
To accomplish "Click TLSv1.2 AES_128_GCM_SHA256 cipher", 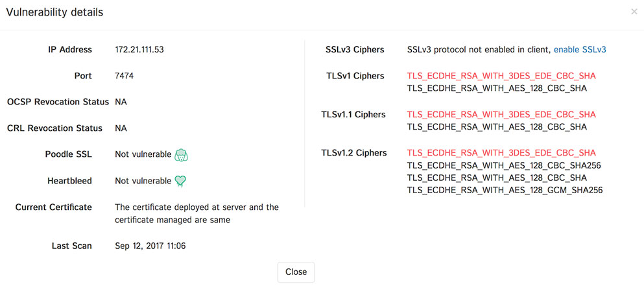I will (x=505, y=191).
